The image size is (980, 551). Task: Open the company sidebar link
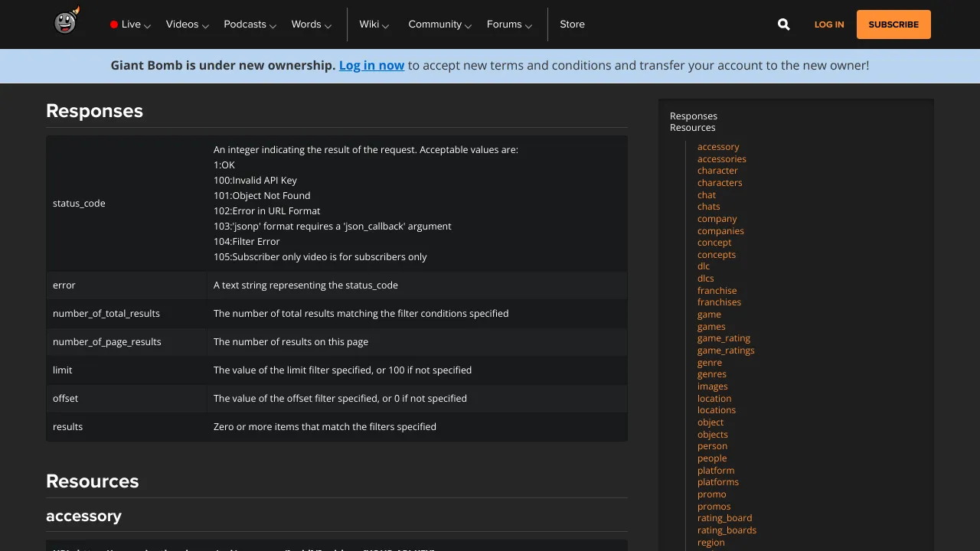click(717, 219)
